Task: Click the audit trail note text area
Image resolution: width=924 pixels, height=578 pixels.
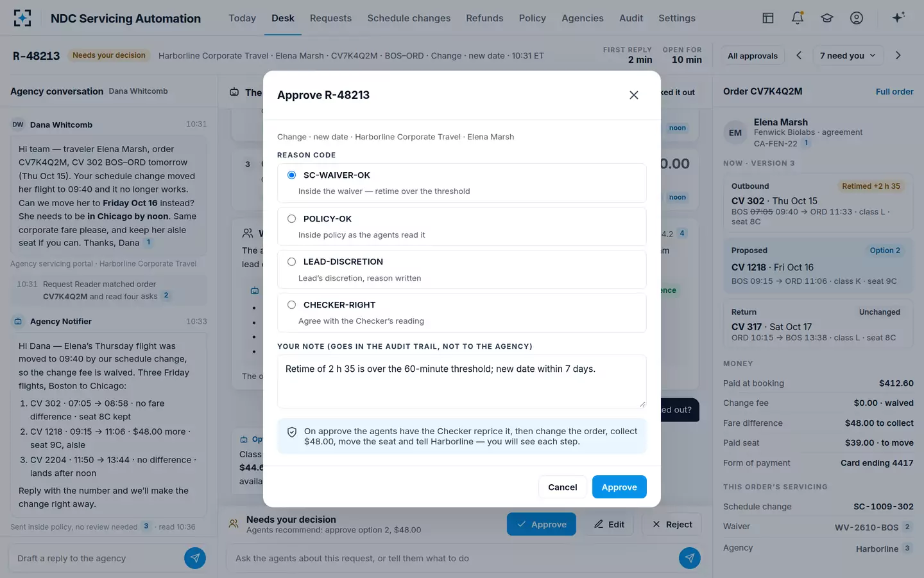Action: pos(462,381)
